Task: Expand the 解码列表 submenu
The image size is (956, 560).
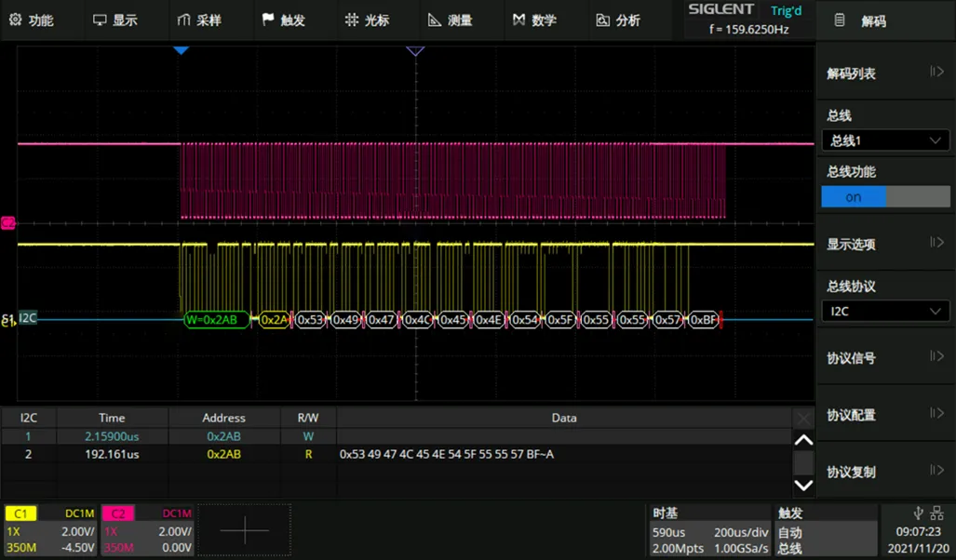Action: [884, 73]
